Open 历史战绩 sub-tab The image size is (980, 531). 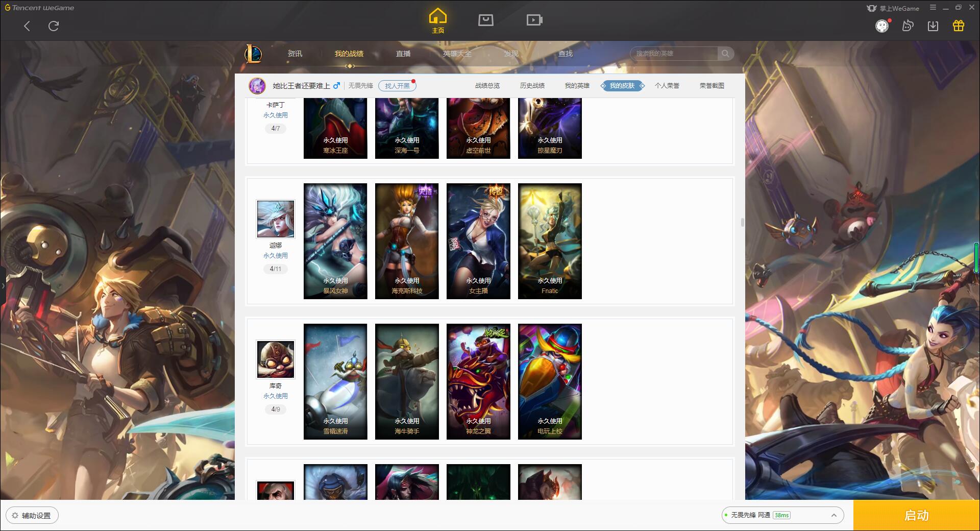(x=532, y=86)
